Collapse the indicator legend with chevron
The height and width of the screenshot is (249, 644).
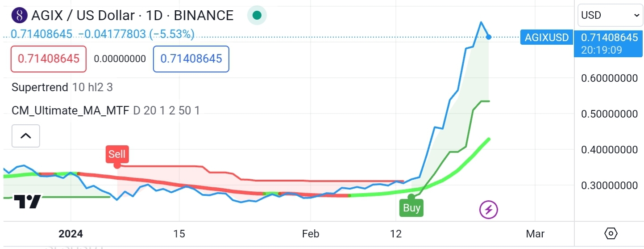click(x=26, y=136)
